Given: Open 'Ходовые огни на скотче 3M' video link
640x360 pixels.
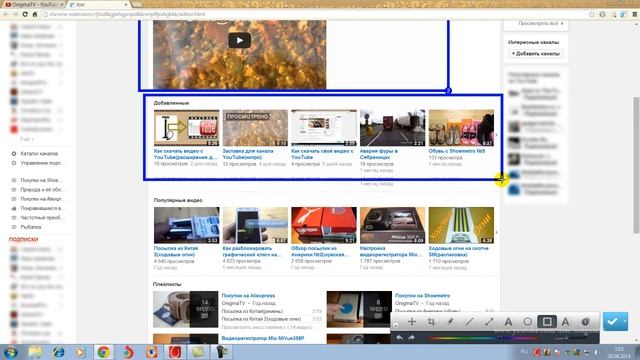Looking at the screenshot, I should [x=458, y=251].
